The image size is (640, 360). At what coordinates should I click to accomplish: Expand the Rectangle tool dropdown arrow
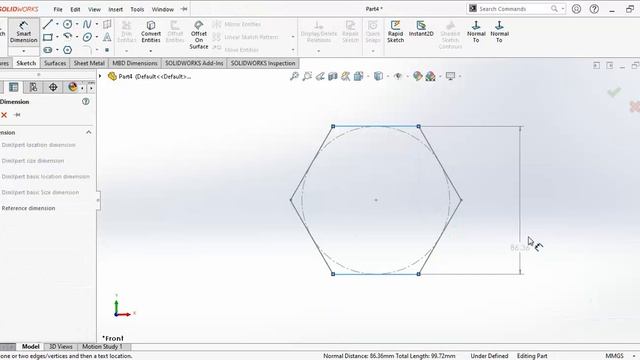(57, 37)
